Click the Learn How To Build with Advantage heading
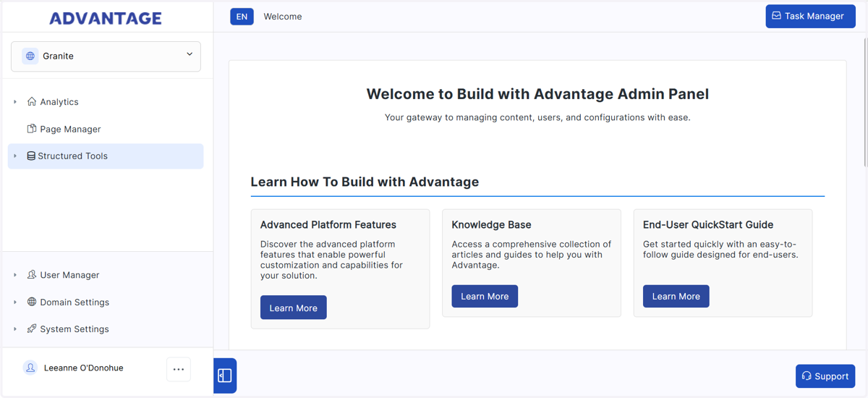868x398 pixels. coord(365,182)
